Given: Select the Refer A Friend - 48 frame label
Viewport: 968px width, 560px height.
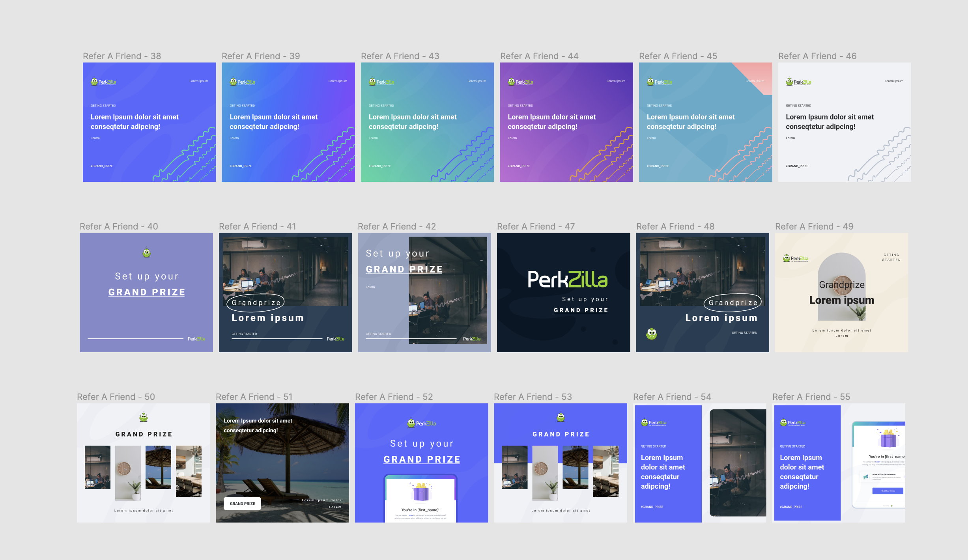Looking at the screenshot, I should tap(675, 226).
